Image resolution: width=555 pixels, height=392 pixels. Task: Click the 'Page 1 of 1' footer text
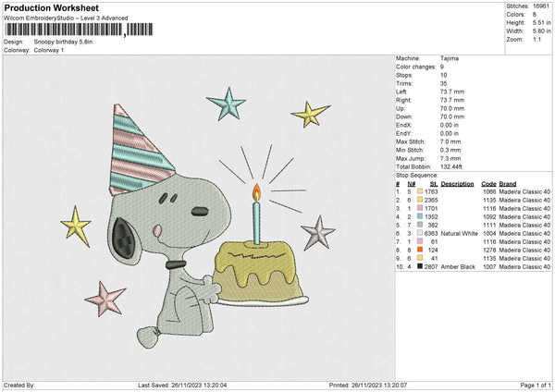(536, 386)
